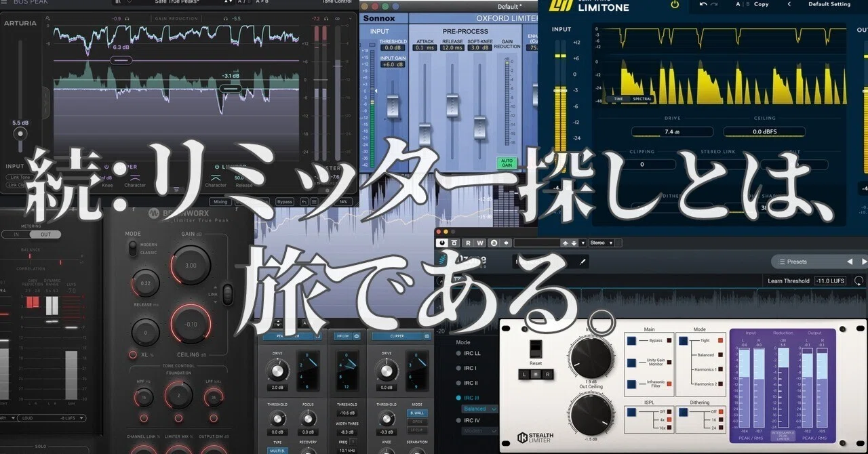Click the Limitone redo arrow
This screenshot has width=868, height=454.
point(715,4)
